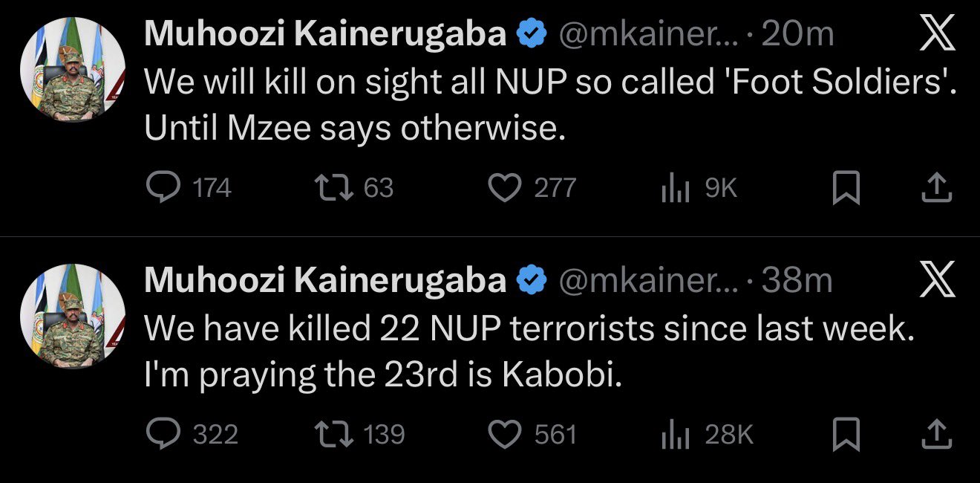This screenshot has width=980, height=483.
Task: Like the post with 561 likes
Action: tap(506, 435)
